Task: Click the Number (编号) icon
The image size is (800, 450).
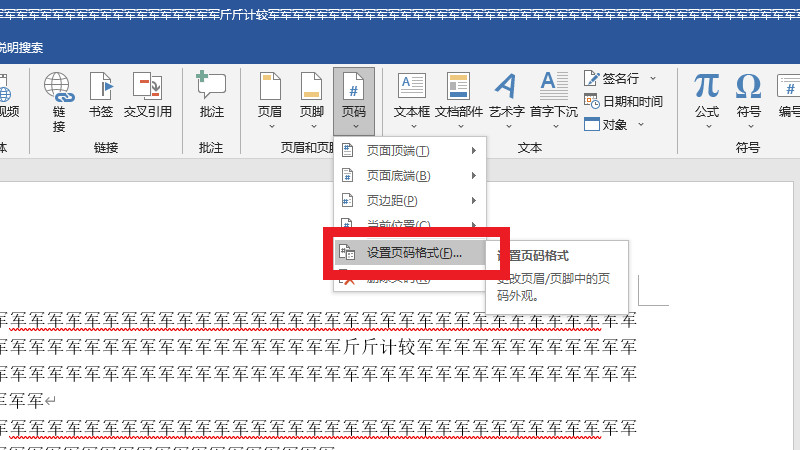Action: pyautogui.click(x=788, y=86)
